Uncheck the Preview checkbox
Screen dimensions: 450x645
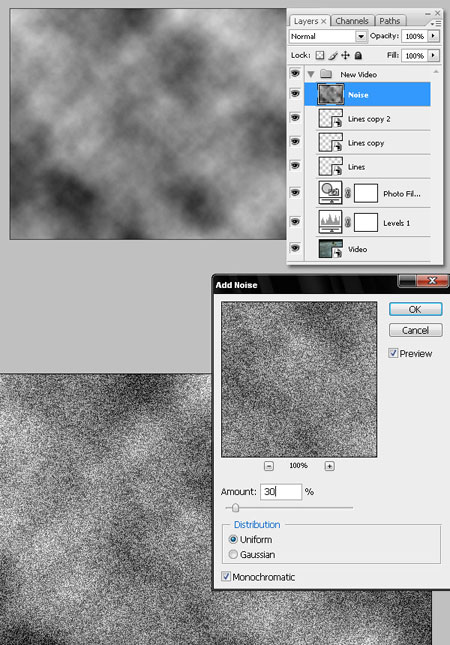[x=393, y=353]
